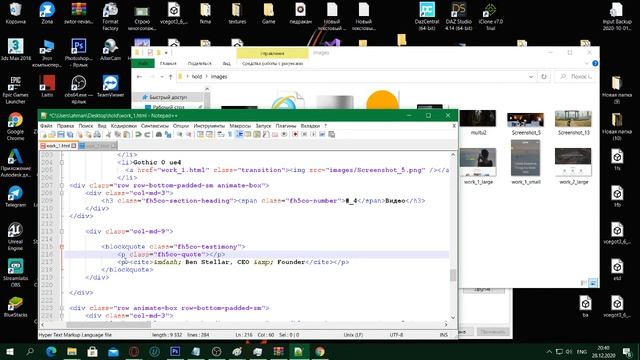The height and width of the screenshot is (360, 640).
Task: Click the Paste toolbar icon
Action: pos(127,134)
